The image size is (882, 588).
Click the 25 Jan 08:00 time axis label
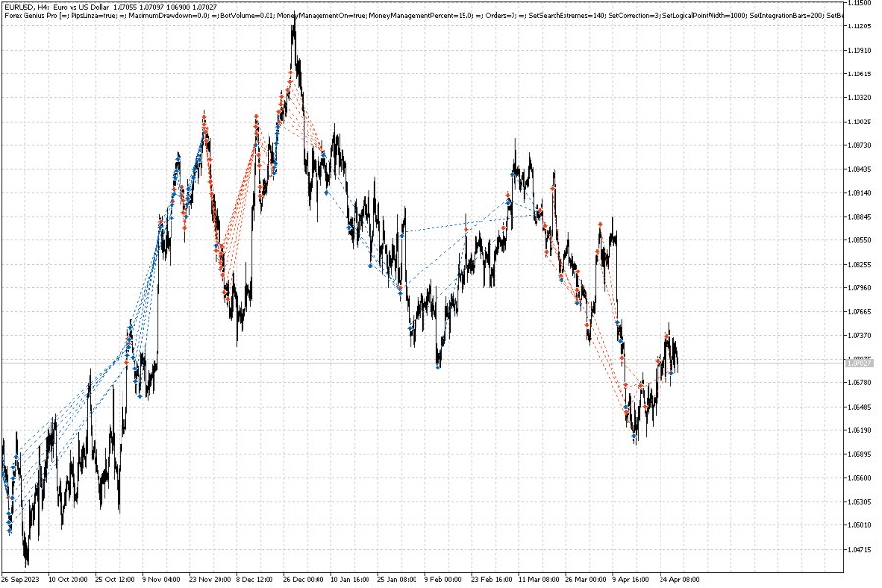[397, 579]
